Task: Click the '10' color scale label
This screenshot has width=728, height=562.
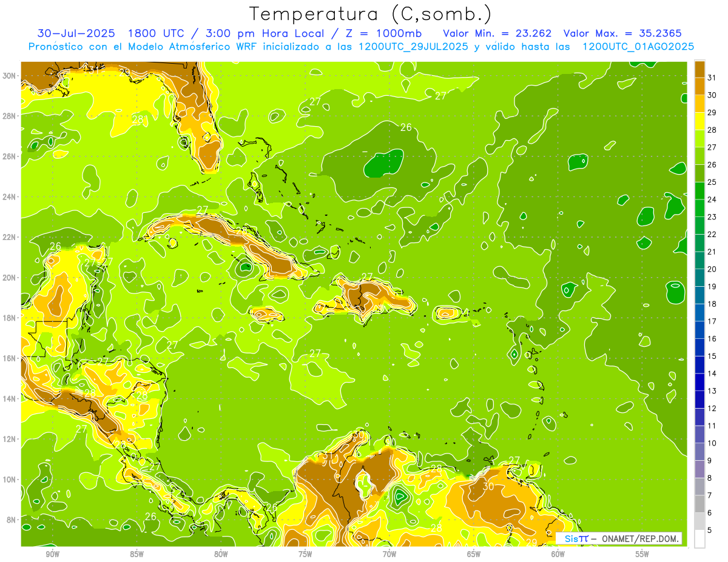Action: pyautogui.click(x=712, y=443)
